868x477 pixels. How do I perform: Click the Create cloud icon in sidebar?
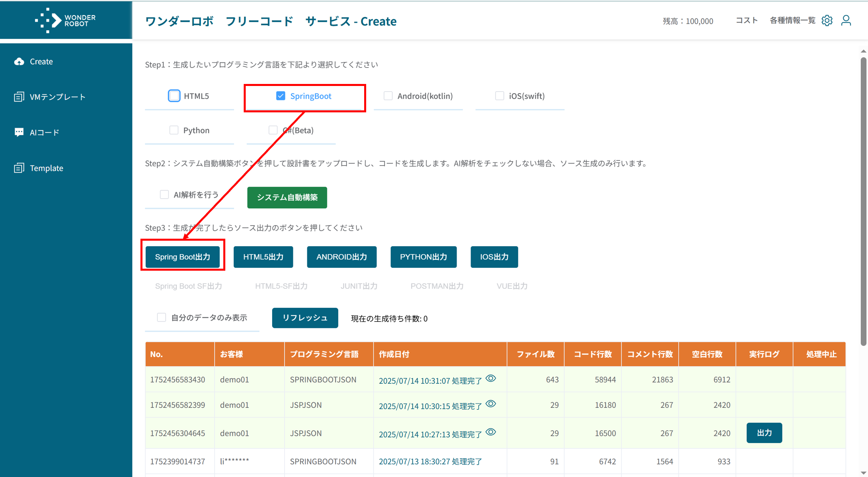pyautogui.click(x=19, y=61)
